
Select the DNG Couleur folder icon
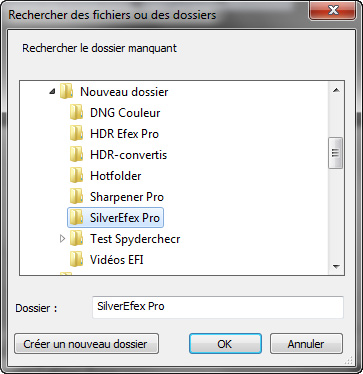pos(77,113)
